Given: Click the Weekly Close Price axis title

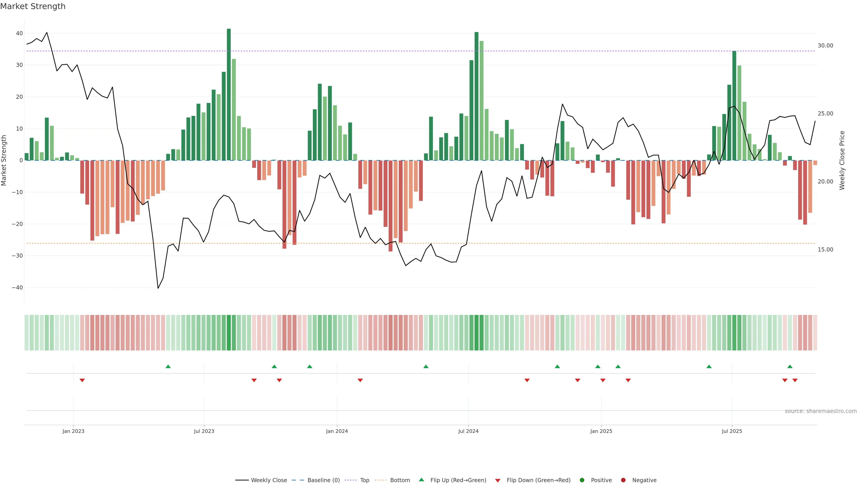Looking at the screenshot, I should click(842, 160).
